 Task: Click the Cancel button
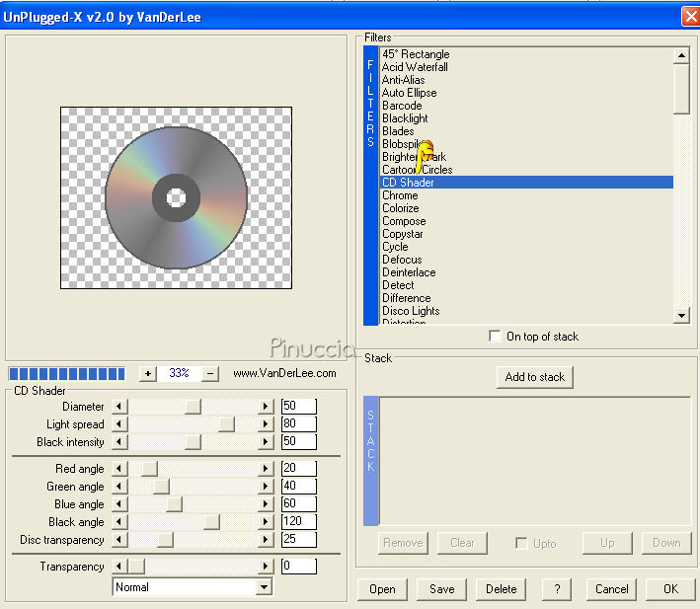coord(611,589)
